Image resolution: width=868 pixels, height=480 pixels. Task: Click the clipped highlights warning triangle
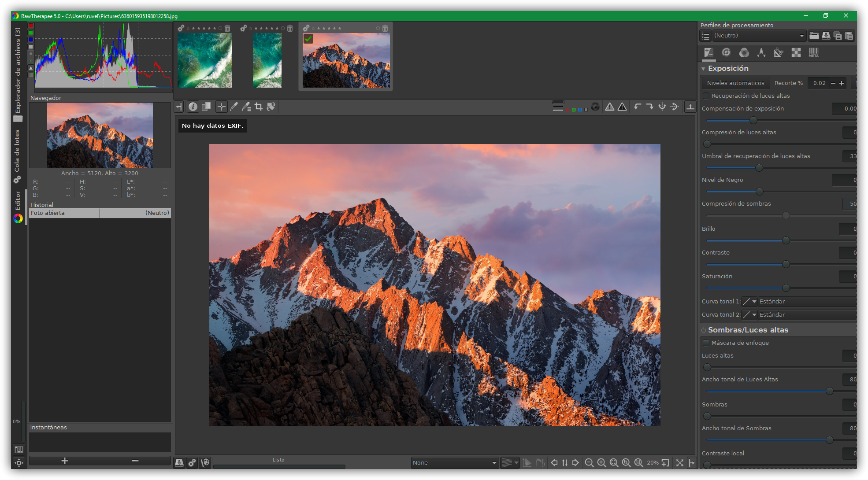coord(610,107)
